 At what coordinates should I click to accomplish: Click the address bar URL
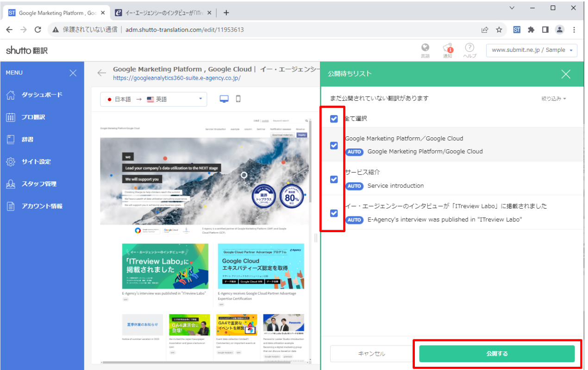coord(184,30)
